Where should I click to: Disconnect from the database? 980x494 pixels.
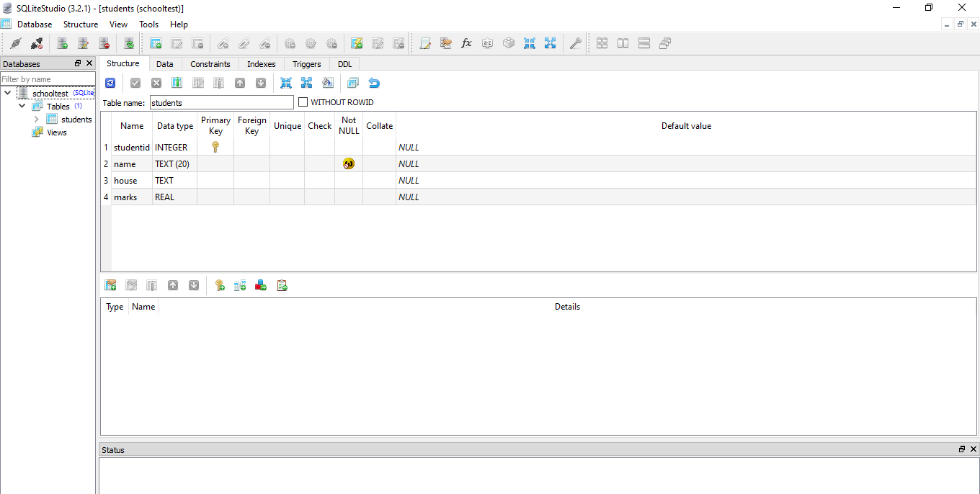[37, 43]
